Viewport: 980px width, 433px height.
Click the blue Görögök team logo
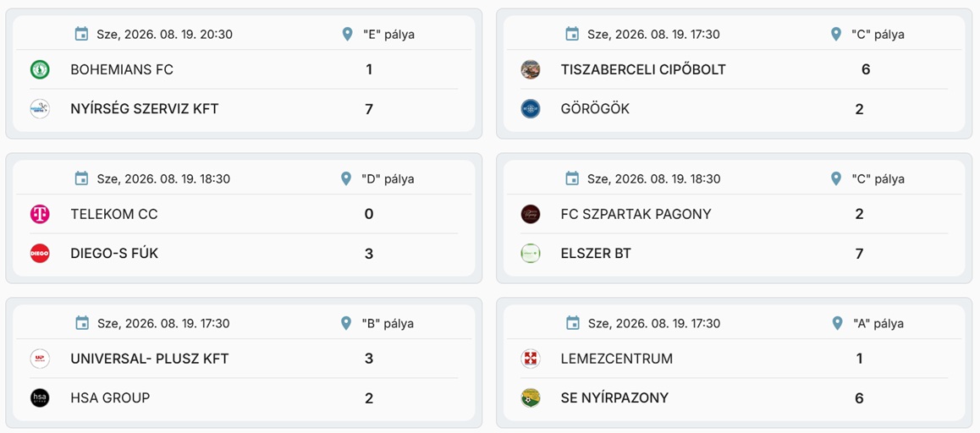(530, 109)
